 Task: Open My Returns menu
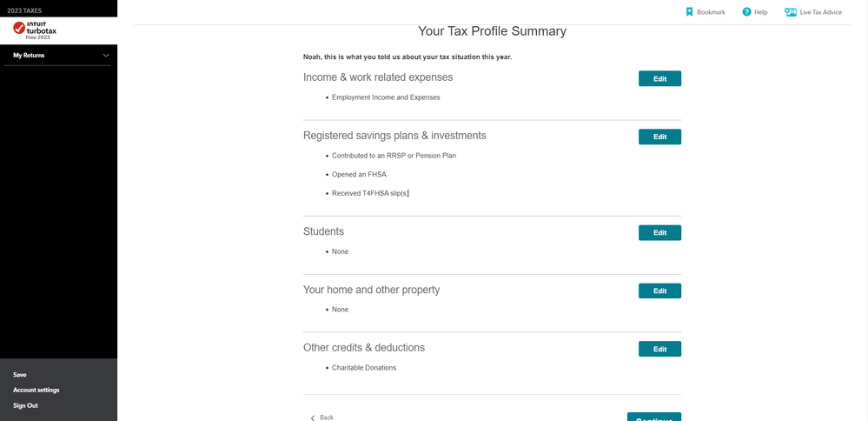coord(29,56)
